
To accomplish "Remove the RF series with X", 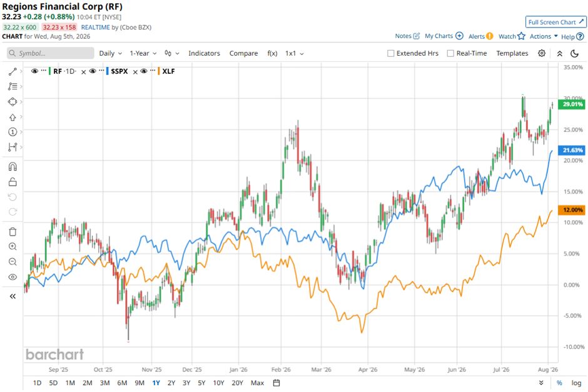I will 84,72.
